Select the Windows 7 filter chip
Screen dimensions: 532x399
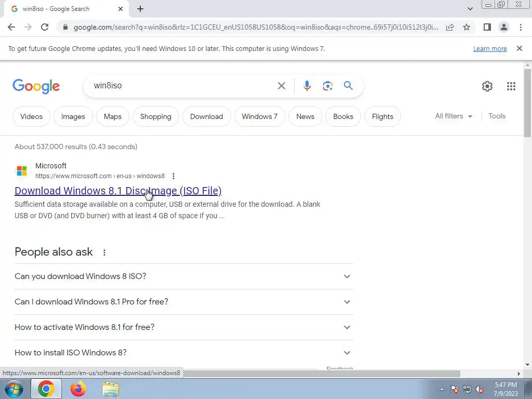[260, 116]
